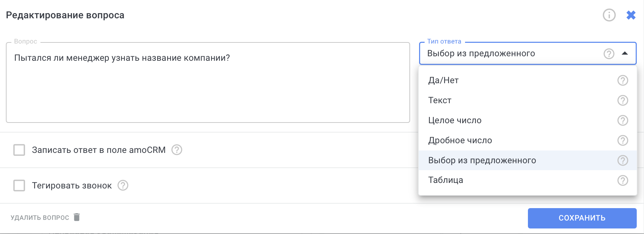
Task: Enable Записать ответ в поле amoCRM checkbox
Action: coord(19,150)
